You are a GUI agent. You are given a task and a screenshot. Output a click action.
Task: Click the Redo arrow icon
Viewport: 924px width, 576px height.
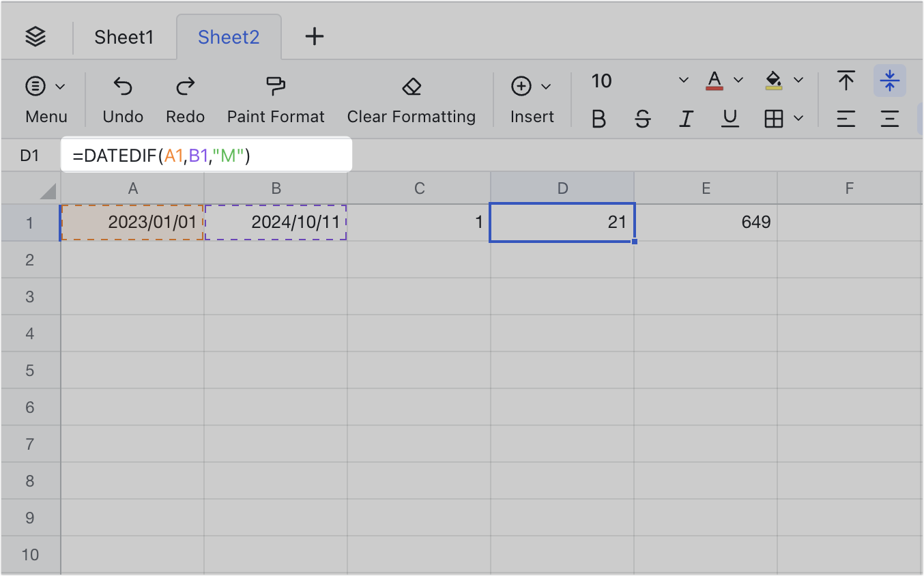(185, 86)
